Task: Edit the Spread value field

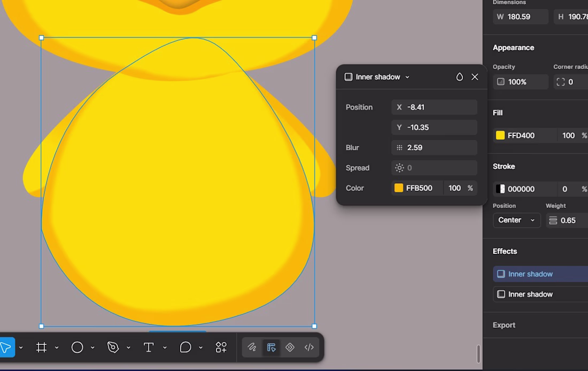Action: pos(434,168)
